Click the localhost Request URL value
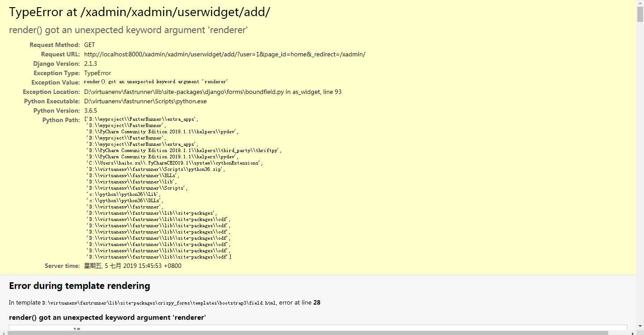 click(x=225, y=54)
